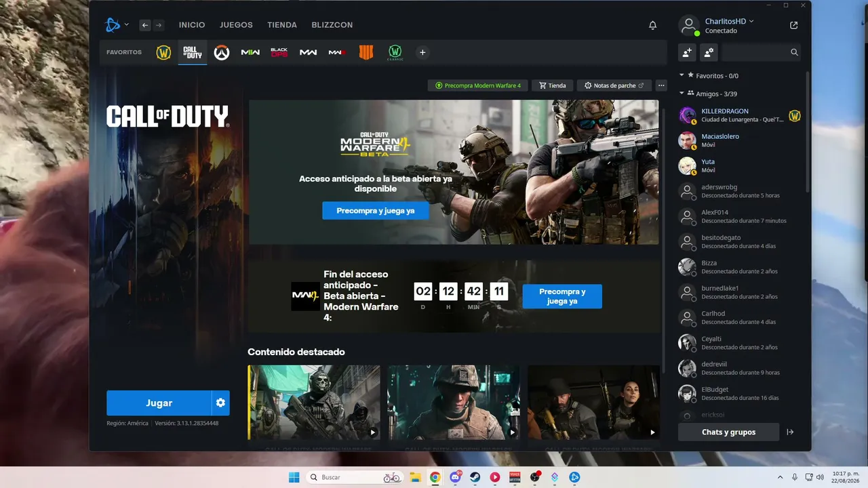The height and width of the screenshot is (488, 868).
Task: Click the blue Jugar button
Action: (159, 403)
